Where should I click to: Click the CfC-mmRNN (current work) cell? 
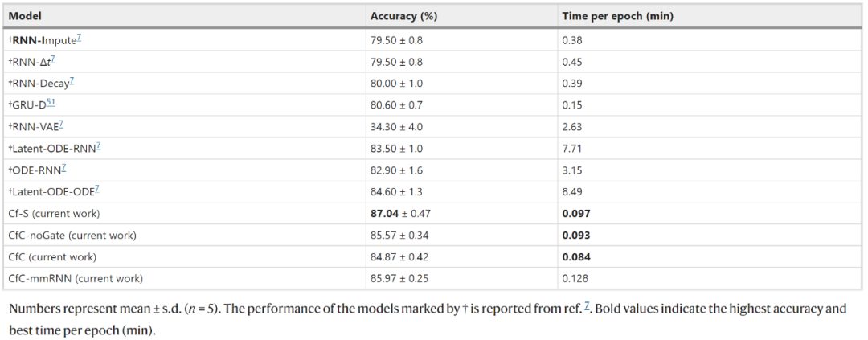tap(76, 279)
